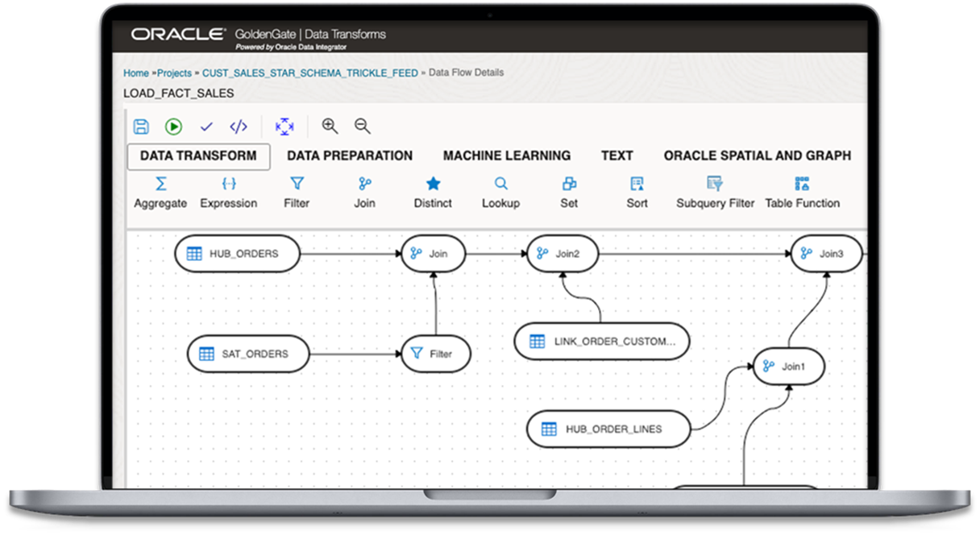980x535 pixels.
Task: Select the Table Function tool
Action: point(803,192)
